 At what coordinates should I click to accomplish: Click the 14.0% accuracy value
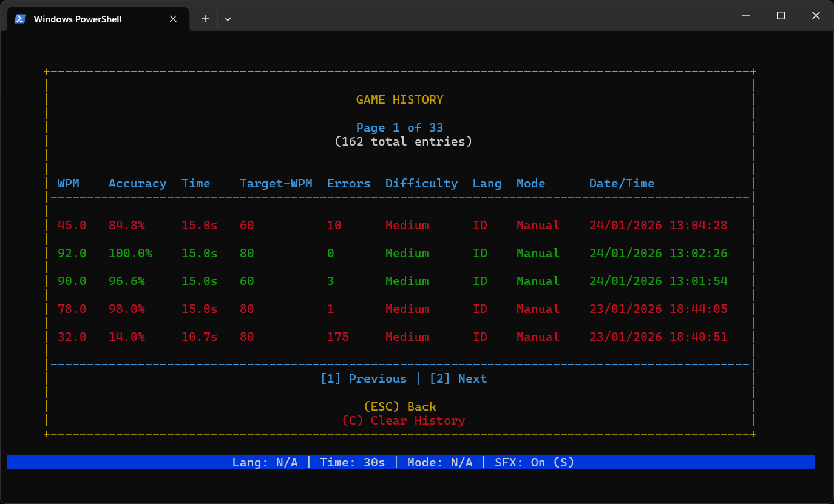coord(127,337)
